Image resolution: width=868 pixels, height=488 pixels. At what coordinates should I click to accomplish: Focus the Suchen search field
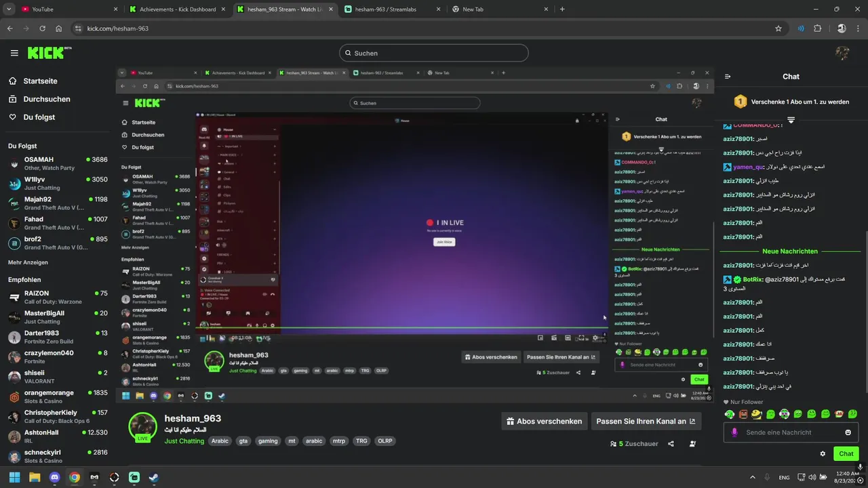coord(434,53)
